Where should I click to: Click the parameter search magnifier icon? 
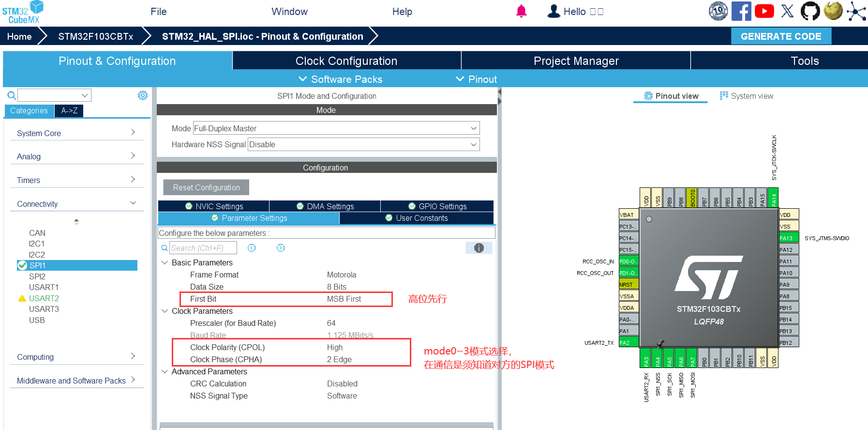coord(165,248)
